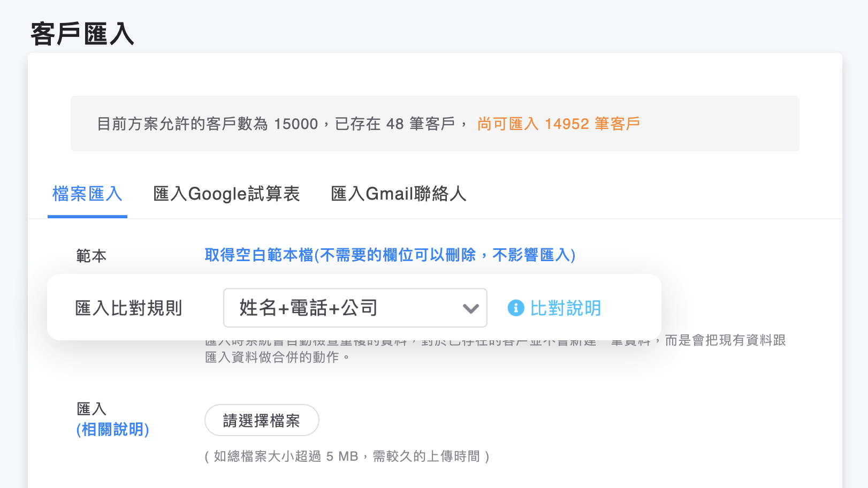Click the 請選擇檔案 button
The height and width of the screenshot is (488, 868).
[262, 420]
